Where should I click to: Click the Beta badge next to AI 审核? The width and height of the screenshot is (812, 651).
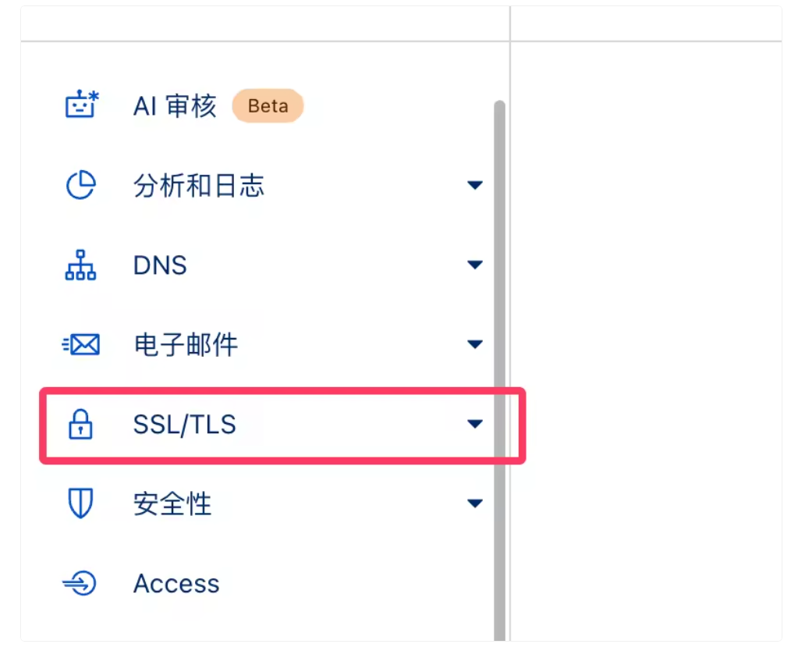click(268, 106)
